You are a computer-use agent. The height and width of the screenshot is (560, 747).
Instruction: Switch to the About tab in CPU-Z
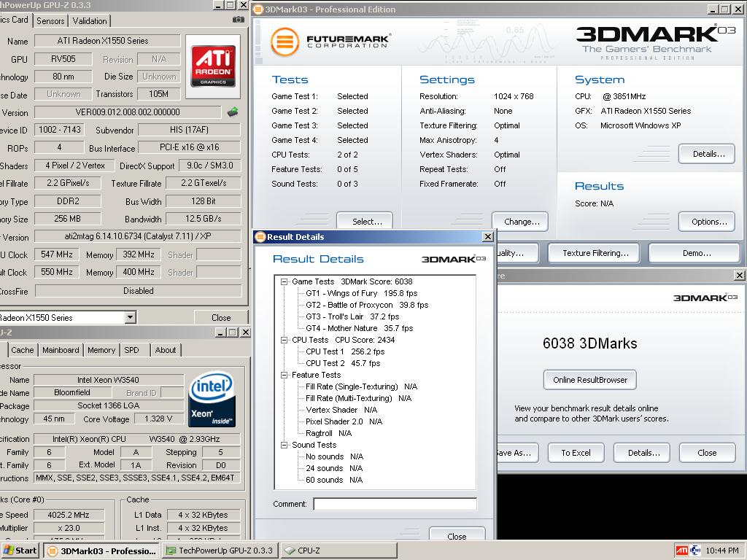(166, 350)
